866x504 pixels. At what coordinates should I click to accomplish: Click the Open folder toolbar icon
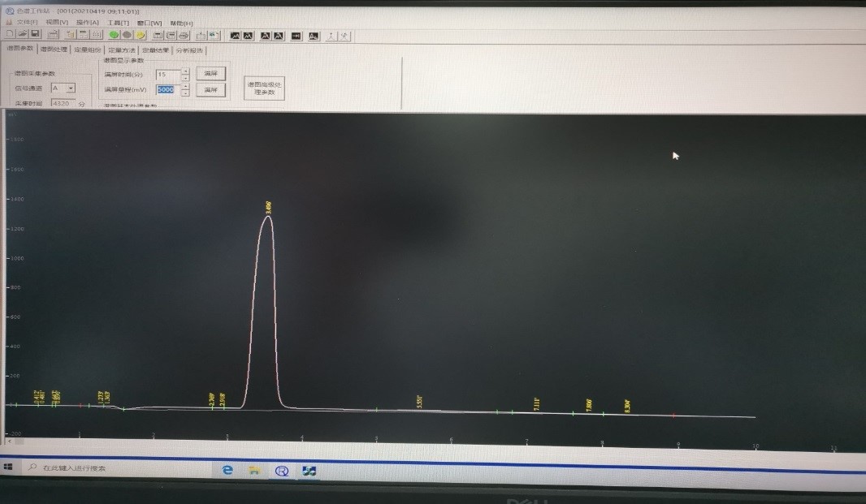pos(22,35)
